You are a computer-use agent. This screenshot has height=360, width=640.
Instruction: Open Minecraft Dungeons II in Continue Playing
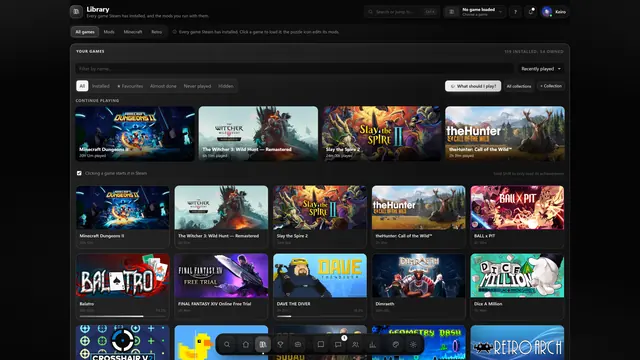pos(135,133)
